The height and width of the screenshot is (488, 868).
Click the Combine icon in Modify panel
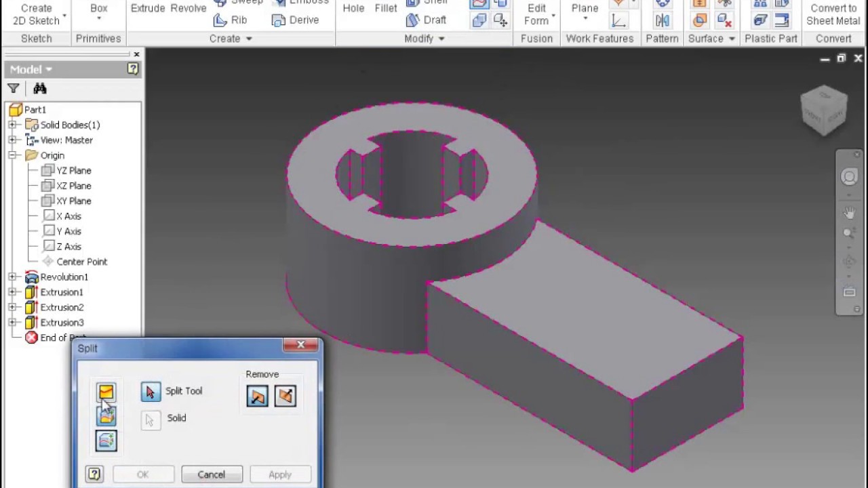tap(479, 20)
